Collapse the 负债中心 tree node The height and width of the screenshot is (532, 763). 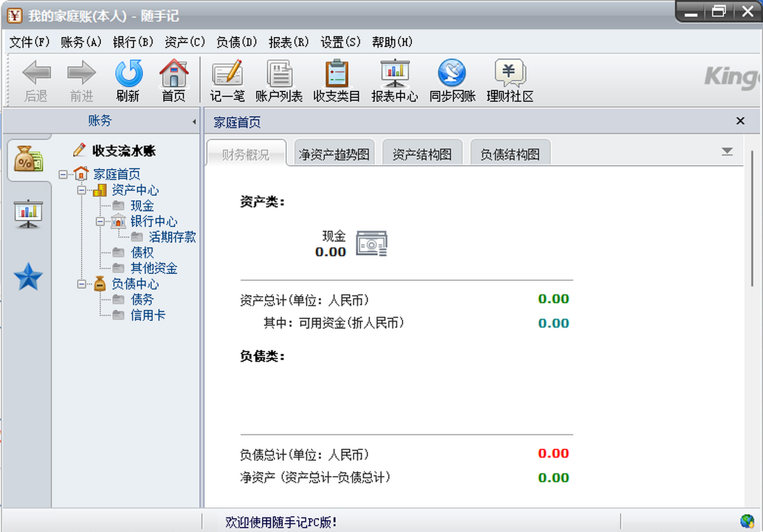coord(81,284)
